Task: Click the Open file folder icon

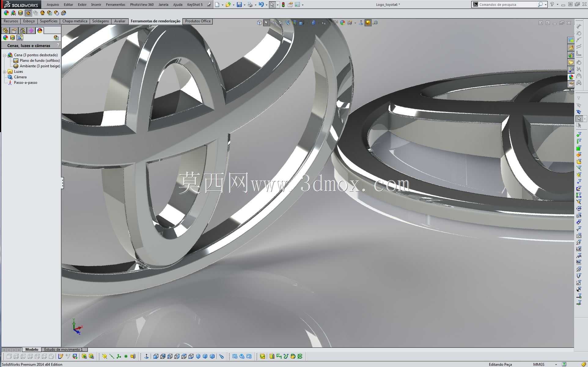Action: pyautogui.click(x=228, y=5)
